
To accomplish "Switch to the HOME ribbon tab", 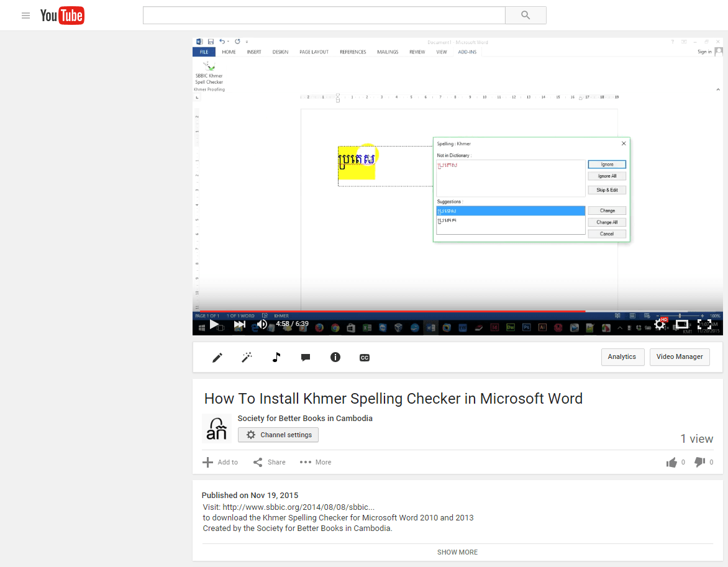I will pyautogui.click(x=229, y=52).
